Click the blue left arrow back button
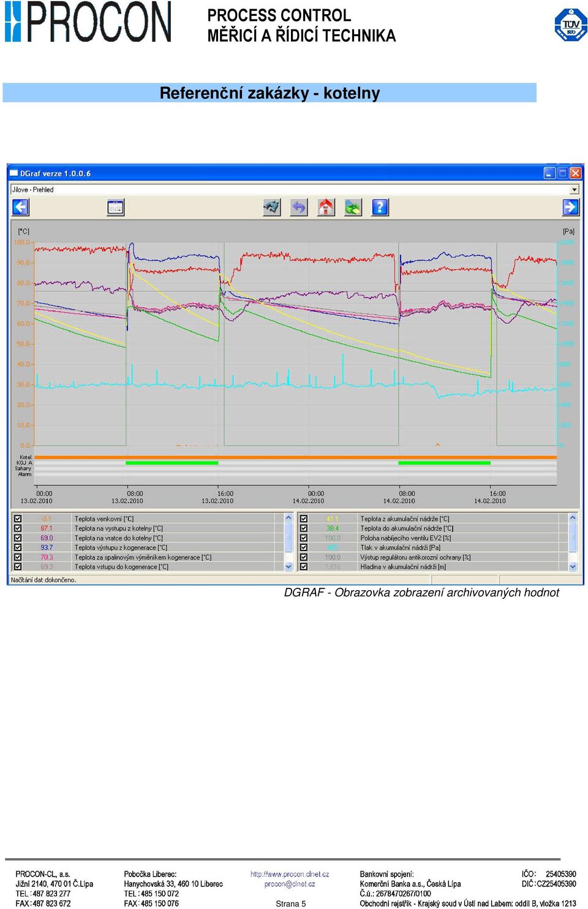This screenshot has width=588, height=909. click(21, 207)
